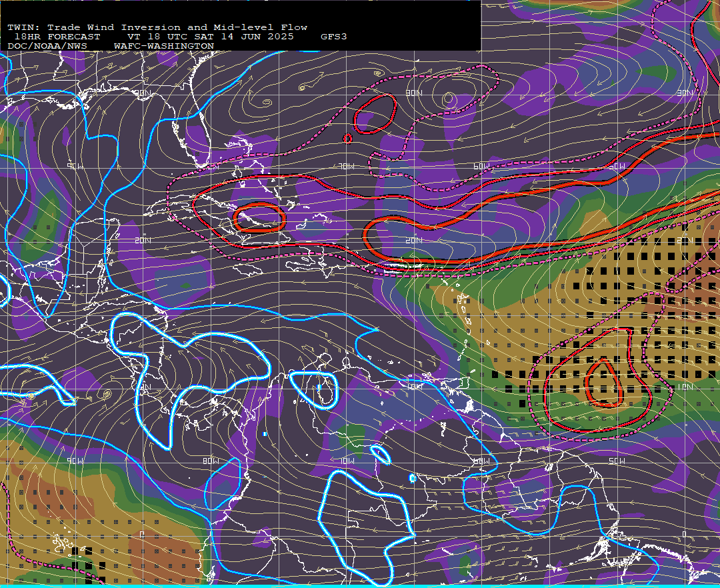Screen dimensions: 720x588
Task: Click the '70W' label along the 25N gridline
Action: (347, 166)
